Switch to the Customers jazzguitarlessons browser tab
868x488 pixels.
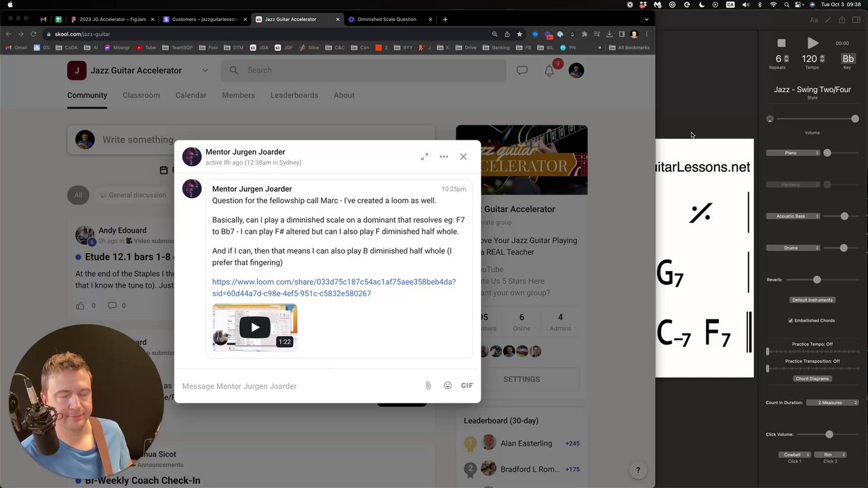coord(204,19)
